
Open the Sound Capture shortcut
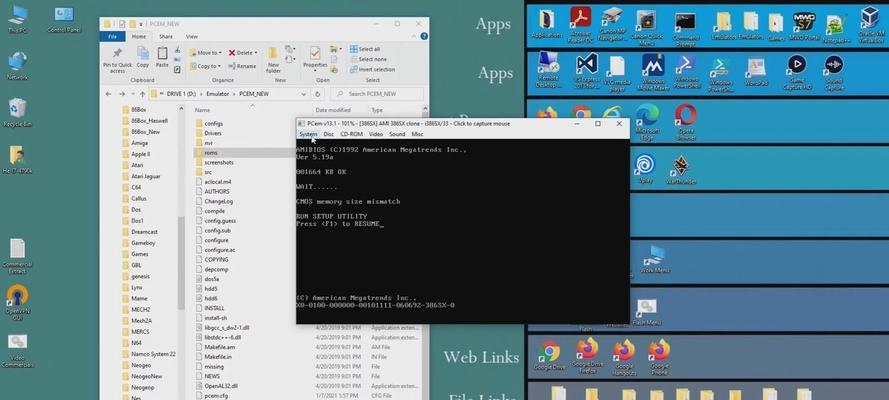tap(833, 72)
